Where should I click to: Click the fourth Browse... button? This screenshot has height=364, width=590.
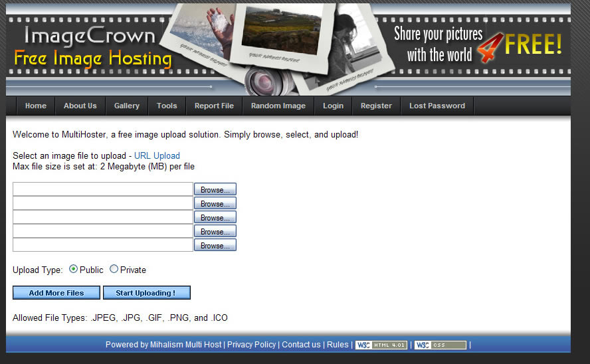coord(215,231)
